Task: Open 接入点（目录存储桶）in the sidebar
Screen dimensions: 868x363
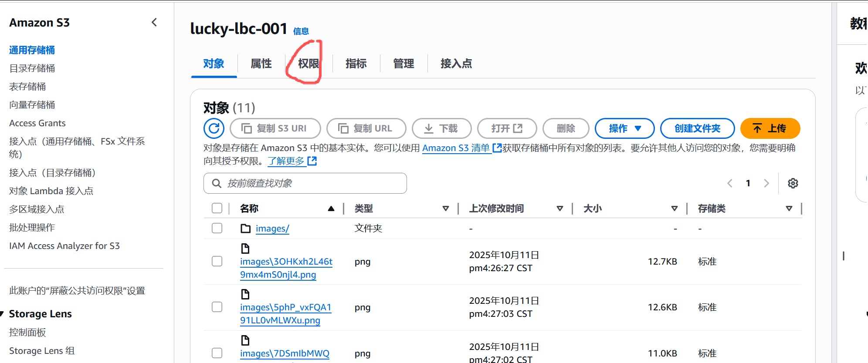Action: [x=52, y=173]
